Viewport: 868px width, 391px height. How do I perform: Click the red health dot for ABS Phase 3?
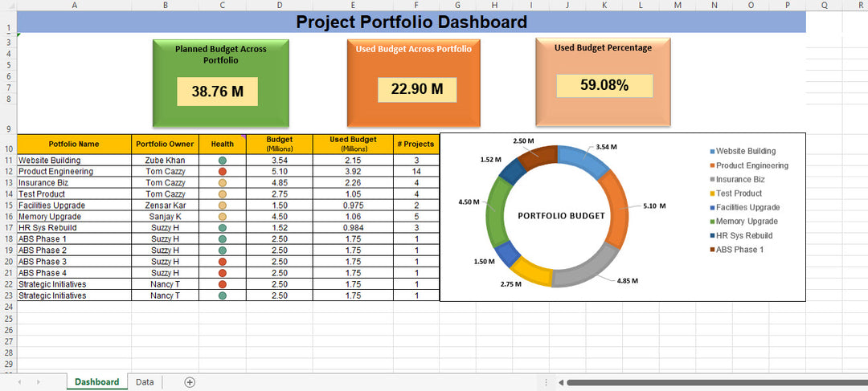(x=223, y=262)
